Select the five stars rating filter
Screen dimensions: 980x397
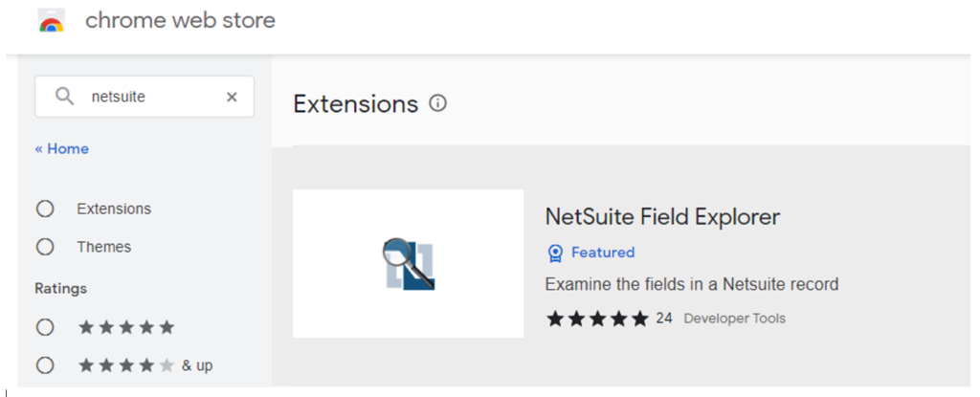[x=45, y=327]
